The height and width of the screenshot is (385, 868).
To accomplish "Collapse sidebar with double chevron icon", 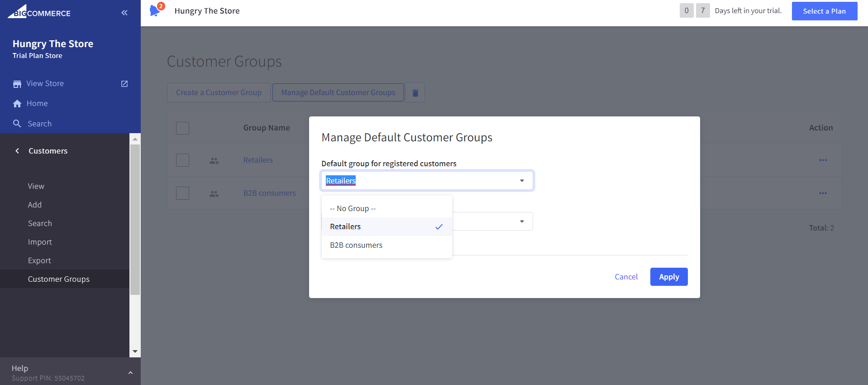I will 124,13.
